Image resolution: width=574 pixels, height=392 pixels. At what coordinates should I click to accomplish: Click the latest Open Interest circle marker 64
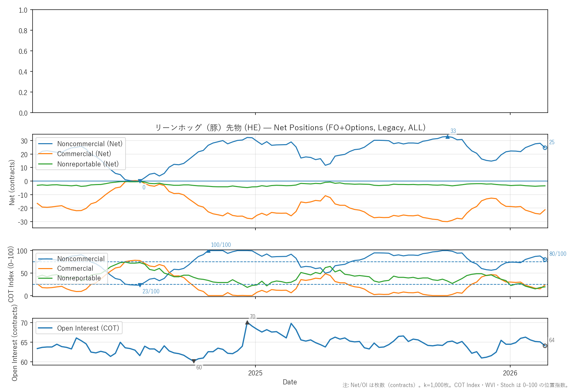(x=545, y=346)
